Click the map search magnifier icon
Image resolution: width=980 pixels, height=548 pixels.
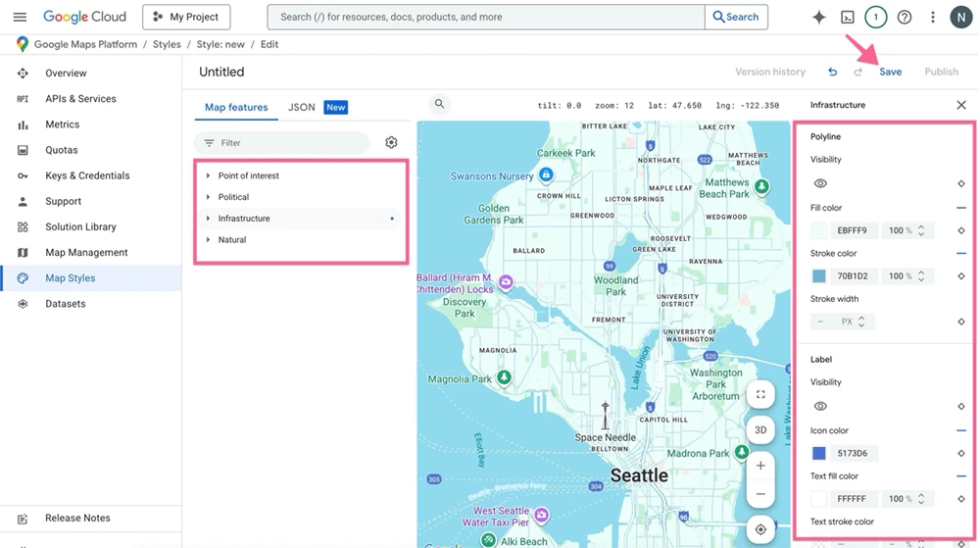(439, 104)
